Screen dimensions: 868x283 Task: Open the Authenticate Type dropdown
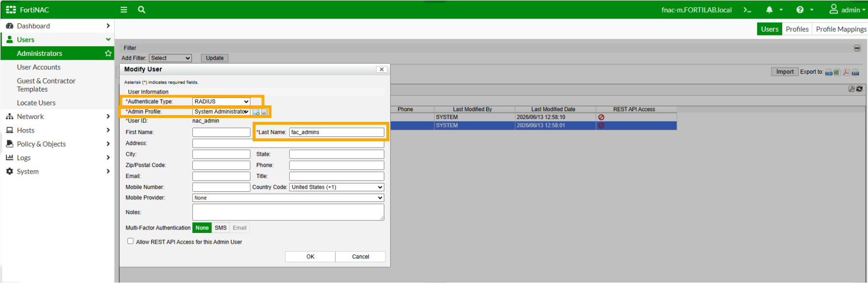click(x=221, y=101)
